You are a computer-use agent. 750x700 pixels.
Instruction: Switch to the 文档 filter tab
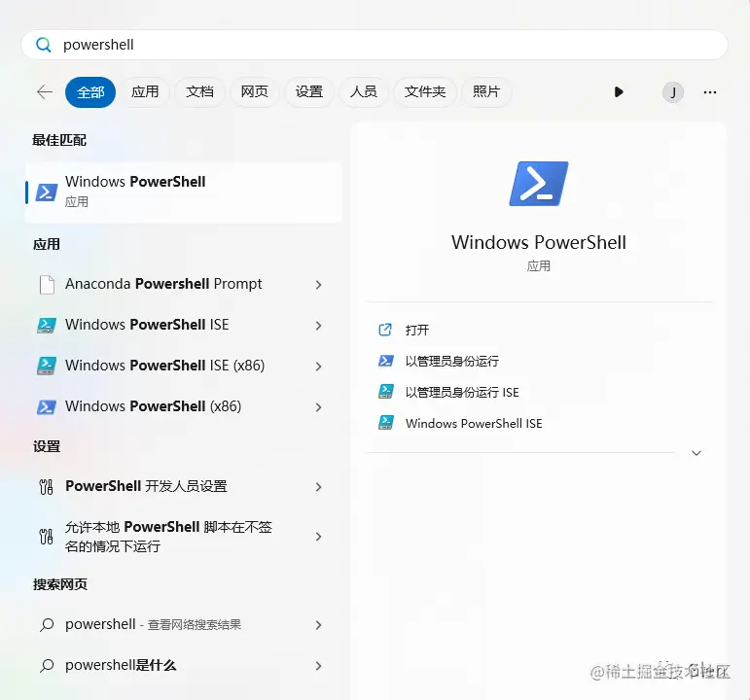pos(199,91)
